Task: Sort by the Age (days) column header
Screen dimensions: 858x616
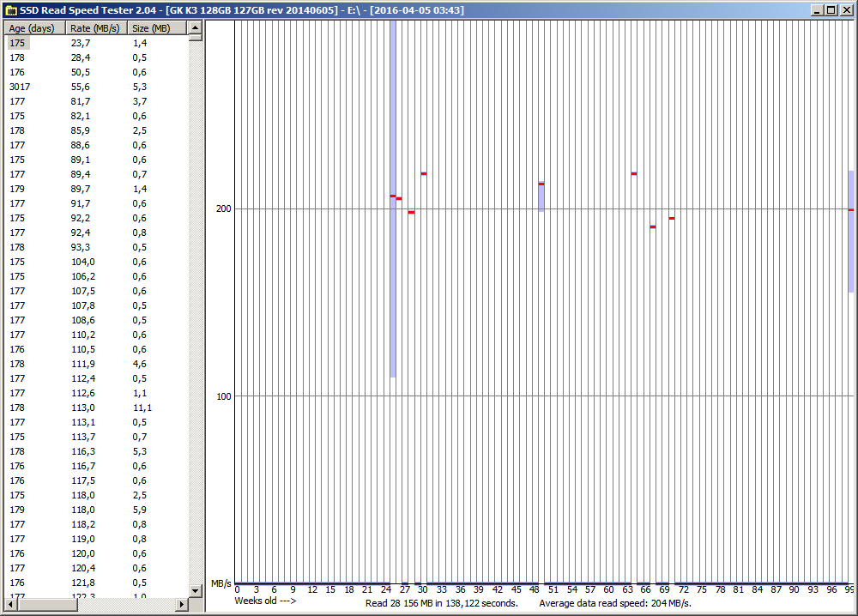Action: point(35,28)
